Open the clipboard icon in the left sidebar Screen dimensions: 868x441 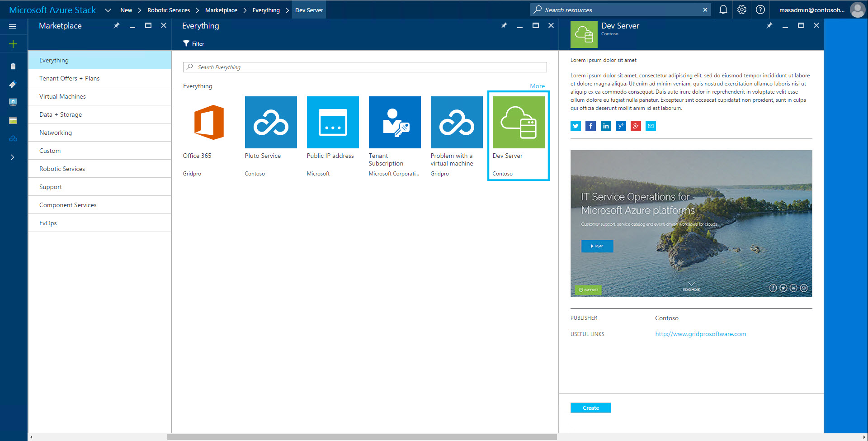[x=13, y=66]
